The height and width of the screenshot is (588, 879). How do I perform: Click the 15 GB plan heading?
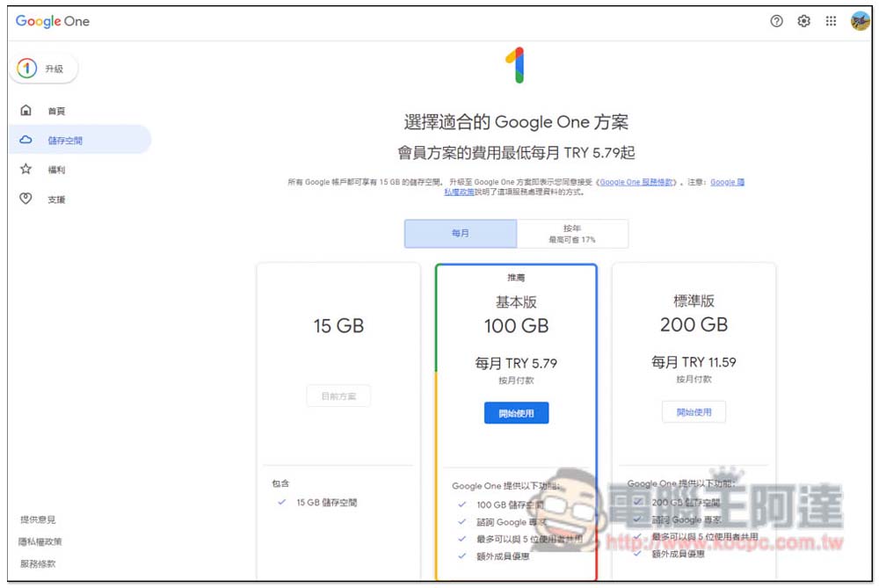click(x=338, y=326)
